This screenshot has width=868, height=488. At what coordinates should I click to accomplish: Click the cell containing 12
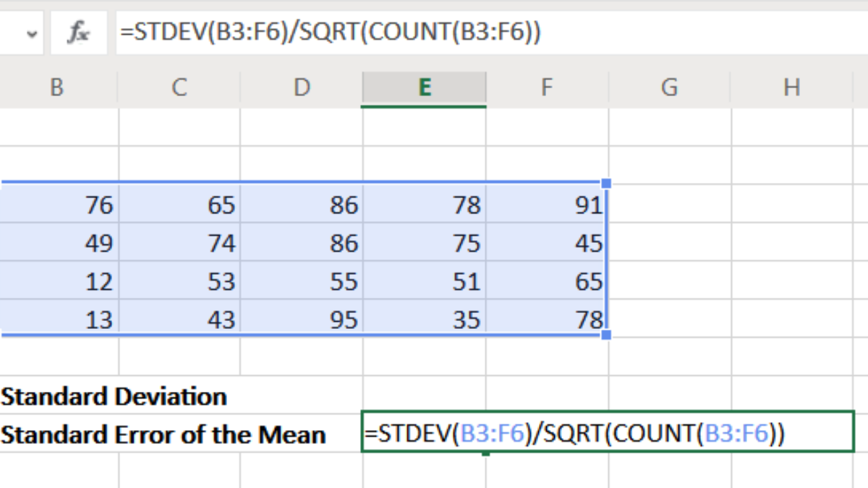tap(58, 281)
